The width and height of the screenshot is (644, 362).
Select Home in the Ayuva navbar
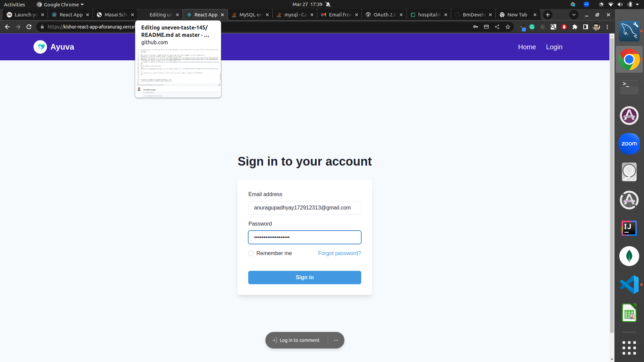pyautogui.click(x=527, y=47)
